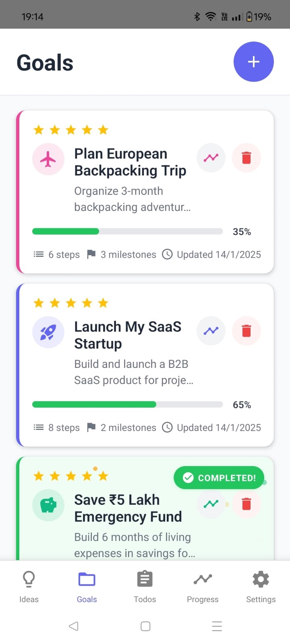
Task: Open the Plan European Backpacking Trip title
Action: pos(130,162)
